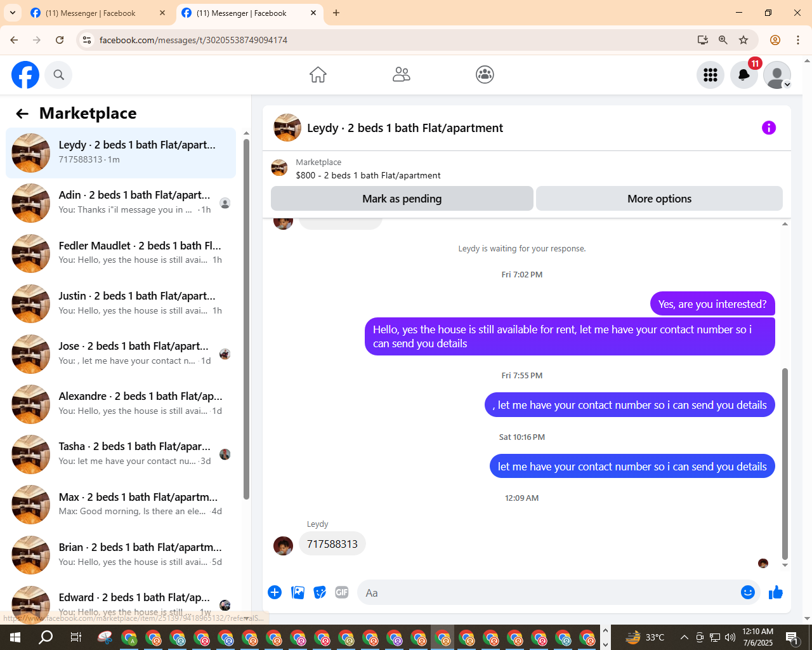Click the back arrow beside Marketplace
This screenshot has width=812, height=650.
coord(22,114)
